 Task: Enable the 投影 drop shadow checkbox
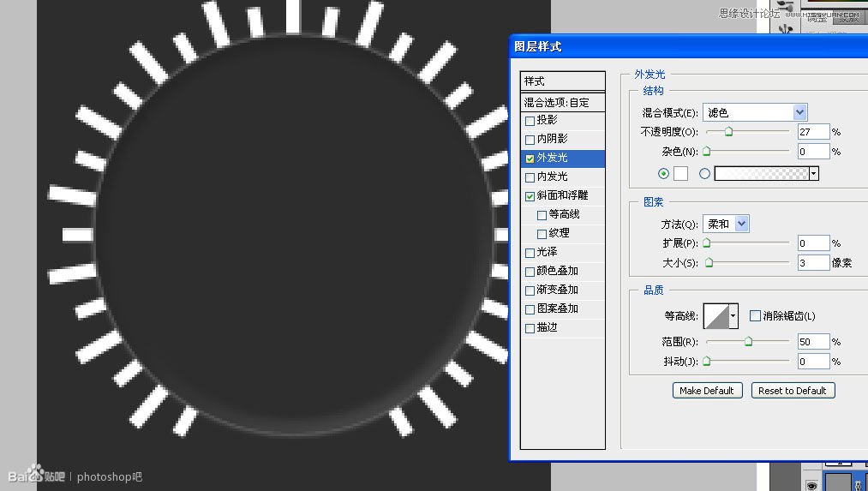530,121
